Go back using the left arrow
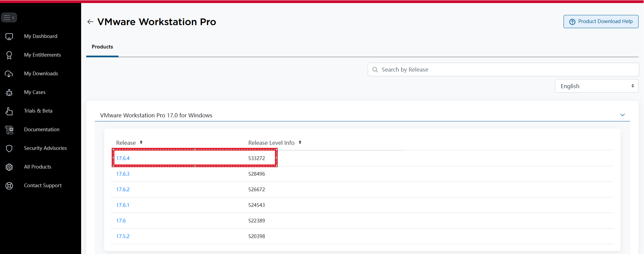 (90, 22)
